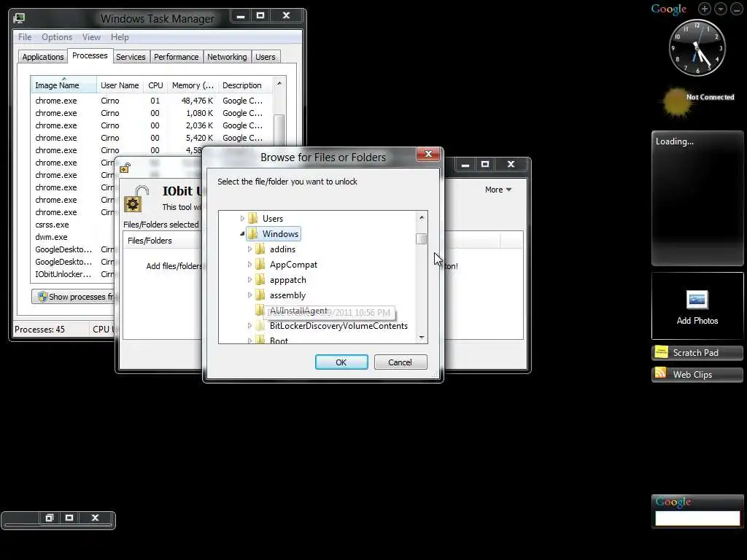This screenshot has width=747, height=560.
Task: Click the IObit Unlocker title bar lock icon
Action: pos(125,167)
